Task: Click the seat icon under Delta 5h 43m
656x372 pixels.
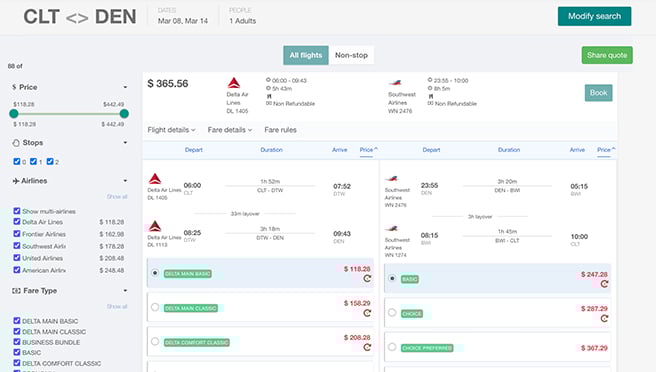Action: [x=269, y=96]
